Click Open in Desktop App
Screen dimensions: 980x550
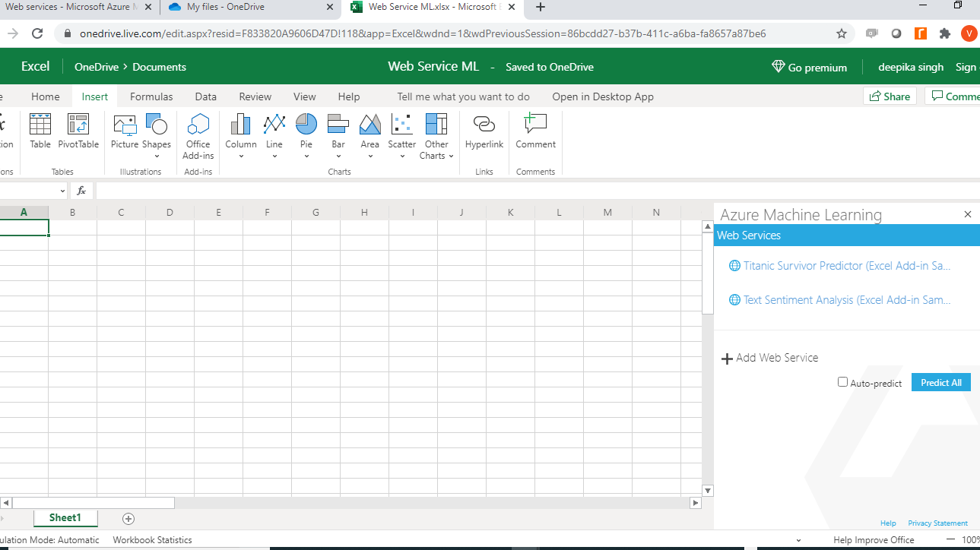603,96
